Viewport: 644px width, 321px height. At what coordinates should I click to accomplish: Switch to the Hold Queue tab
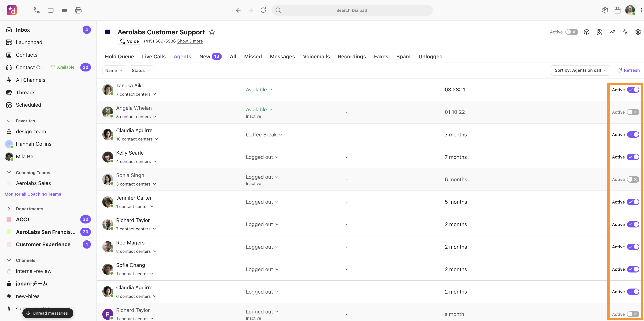(119, 57)
